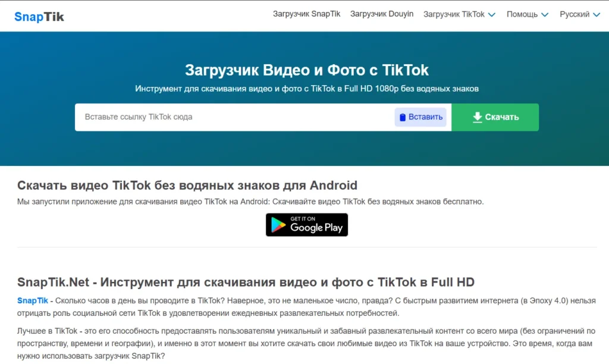Click heading Скачать видео TikTok без водяных знаков

(x=187, y=186)
